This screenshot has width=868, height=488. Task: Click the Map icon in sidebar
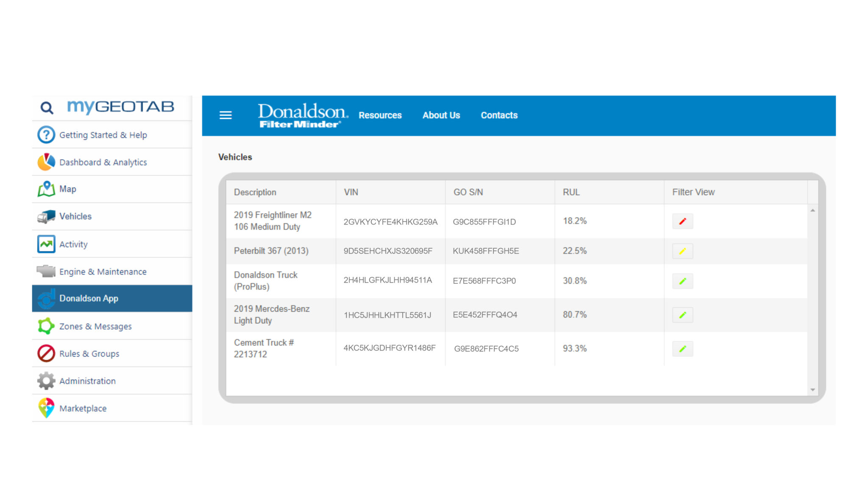[46, 189]
